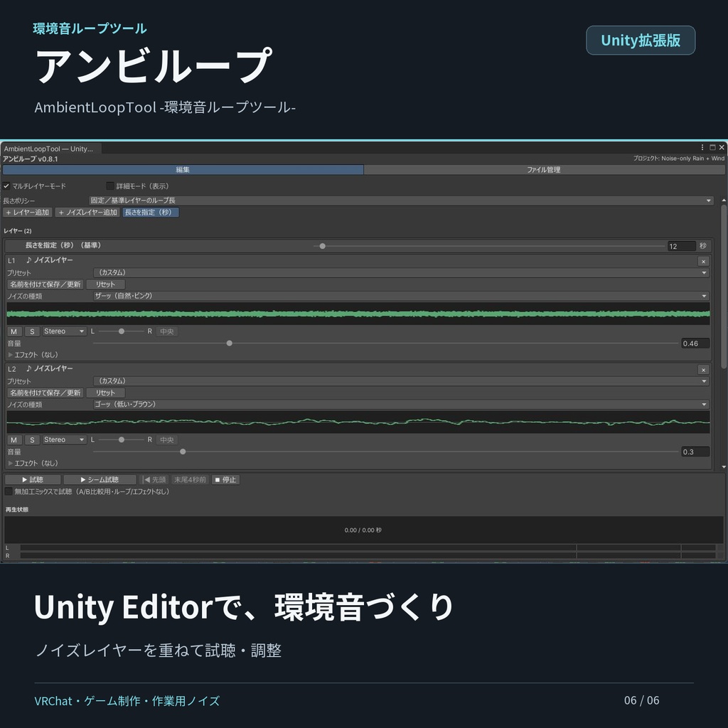The width and height of the screenshot is (728, 728).
Task: Click L2 volume field showing 0.3
Action: tap(695, 451)
